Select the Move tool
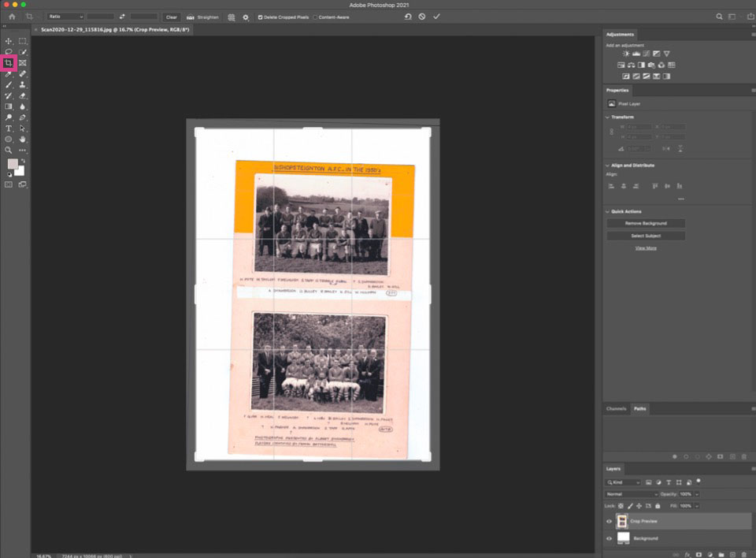Viewport: 756px width, 558px height. pyautogui.click(x=9, y=41)
